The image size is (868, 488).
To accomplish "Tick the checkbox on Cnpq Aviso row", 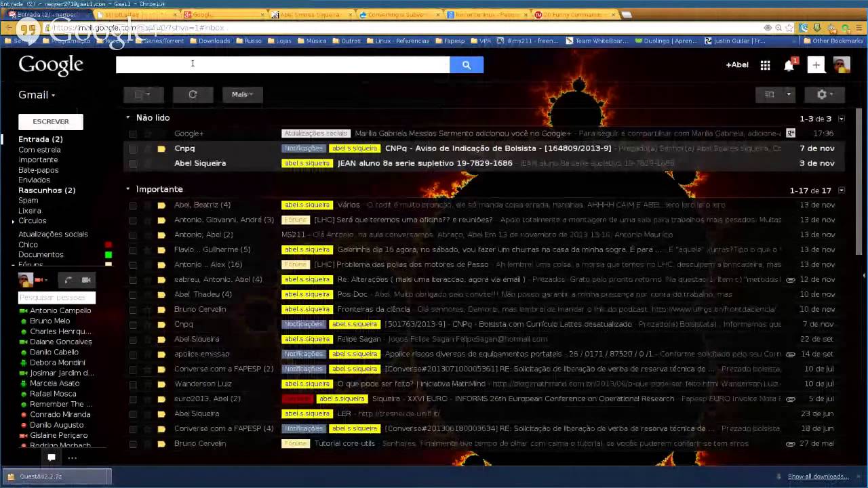I will click(133, 148).
